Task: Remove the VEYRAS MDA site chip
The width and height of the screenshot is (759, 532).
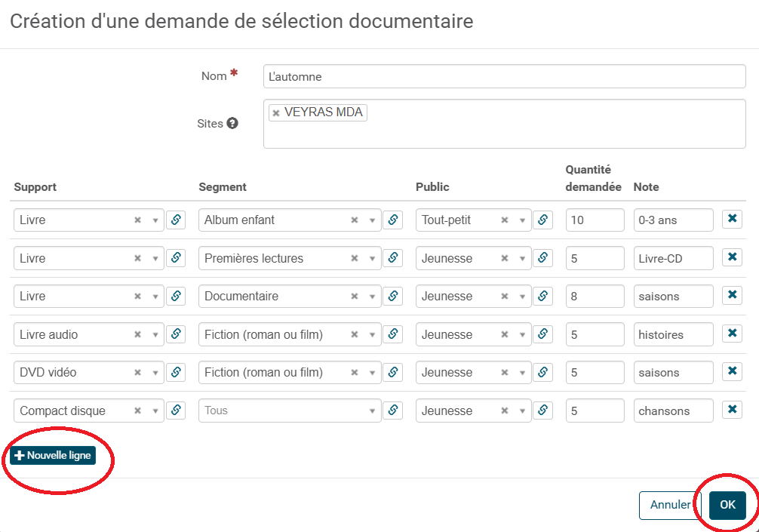Action: (x=275, y=112)
